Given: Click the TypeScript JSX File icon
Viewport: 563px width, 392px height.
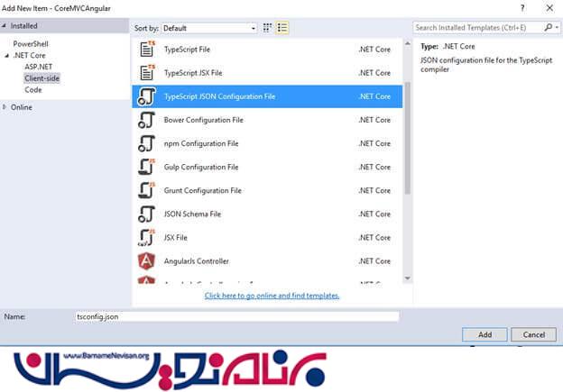Looking at the screenshot, I should 147,72.
